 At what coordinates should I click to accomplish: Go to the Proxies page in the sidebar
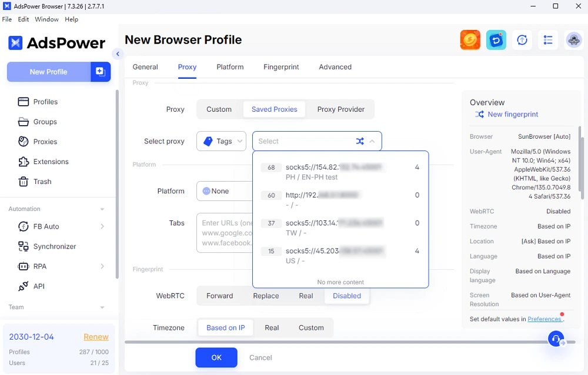[38, 142]
